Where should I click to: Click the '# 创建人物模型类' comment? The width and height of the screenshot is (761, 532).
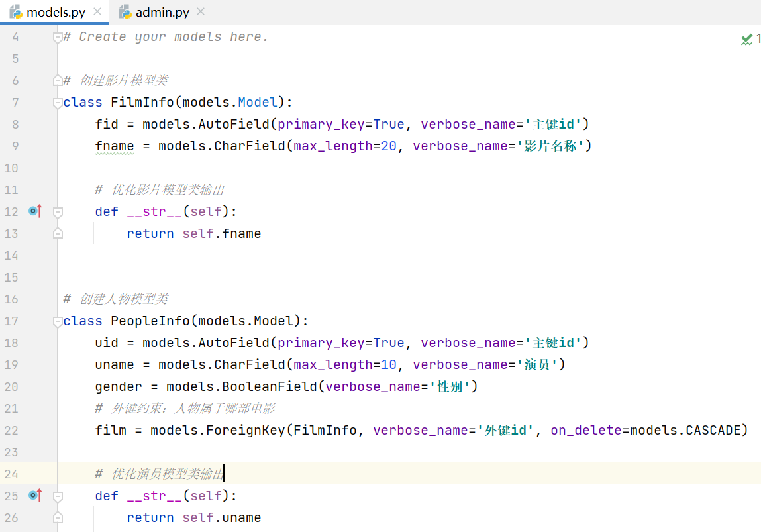click(115, 299)
